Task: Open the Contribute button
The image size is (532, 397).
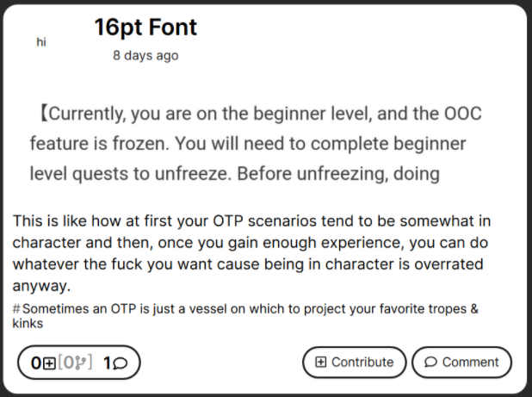Action: pos(354,362)
